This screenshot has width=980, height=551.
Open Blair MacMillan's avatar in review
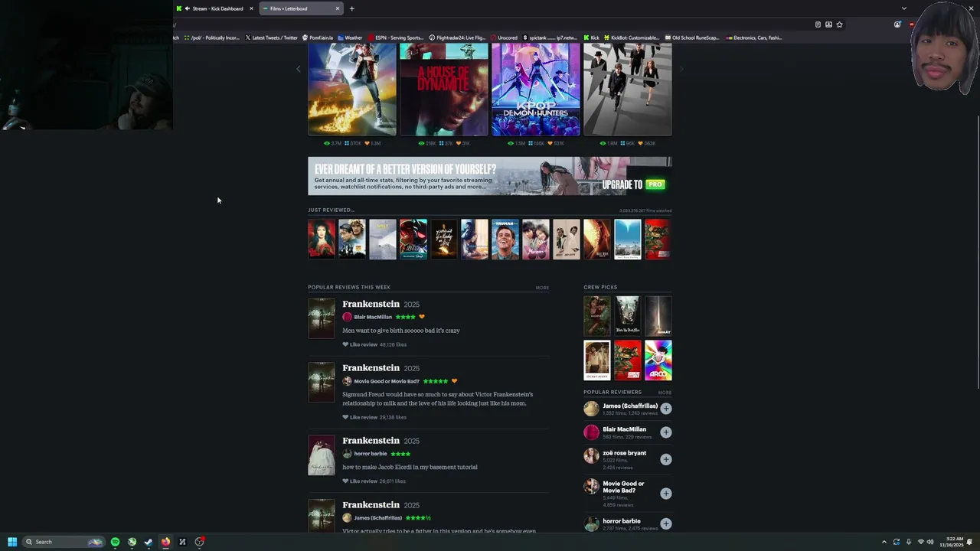tap(347, 317)
